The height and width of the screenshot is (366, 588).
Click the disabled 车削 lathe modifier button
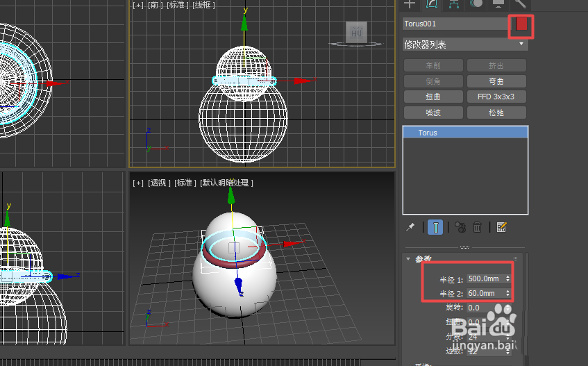pyautogui.click(x=433, y=65)
